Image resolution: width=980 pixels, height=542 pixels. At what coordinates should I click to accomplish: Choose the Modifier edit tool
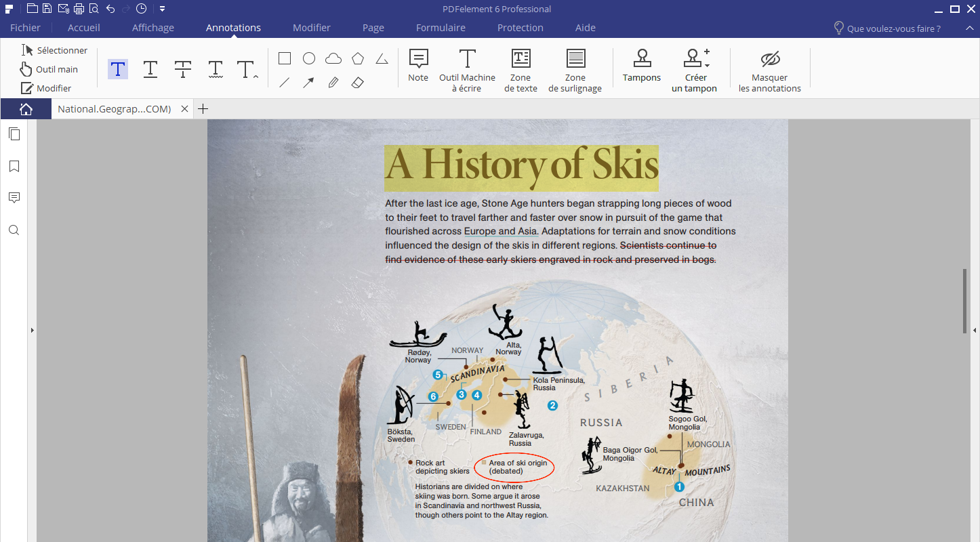tap(46, 88)
